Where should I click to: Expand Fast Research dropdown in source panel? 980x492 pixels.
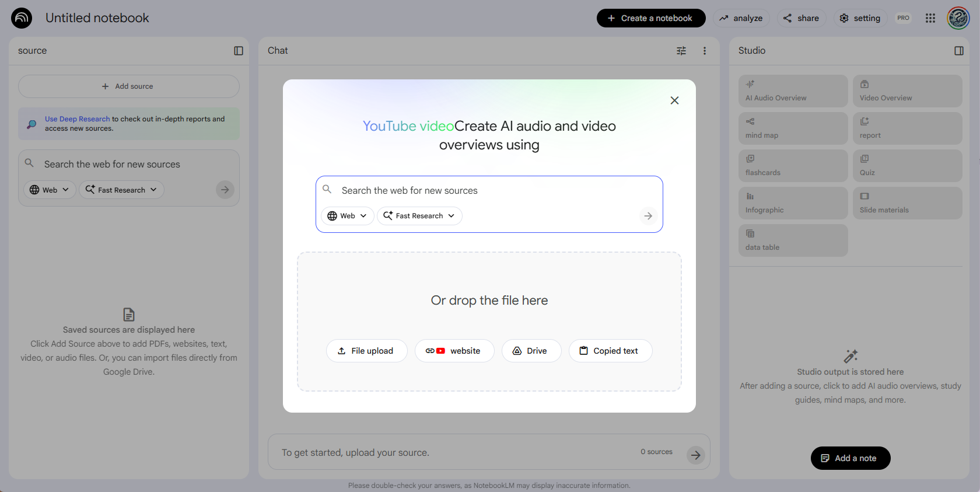pos(121,190)
